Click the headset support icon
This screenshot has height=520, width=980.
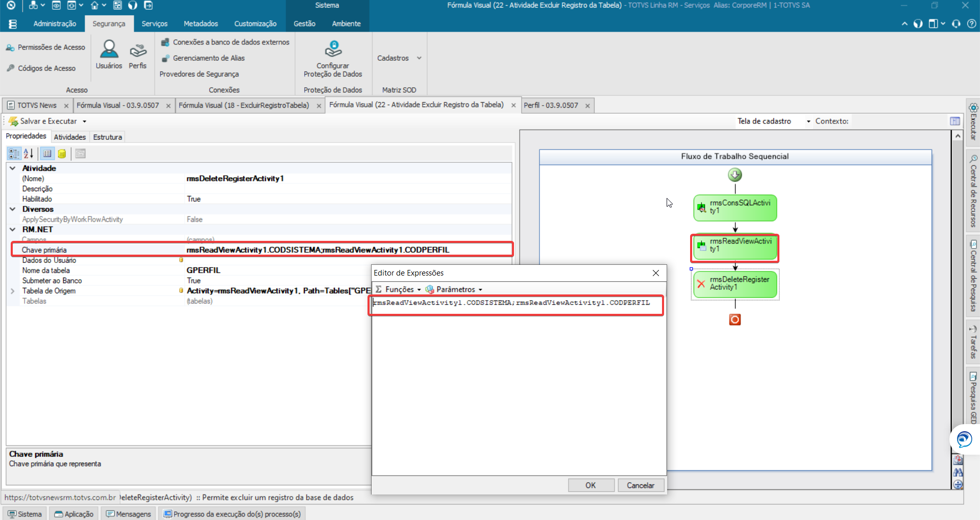957,23
